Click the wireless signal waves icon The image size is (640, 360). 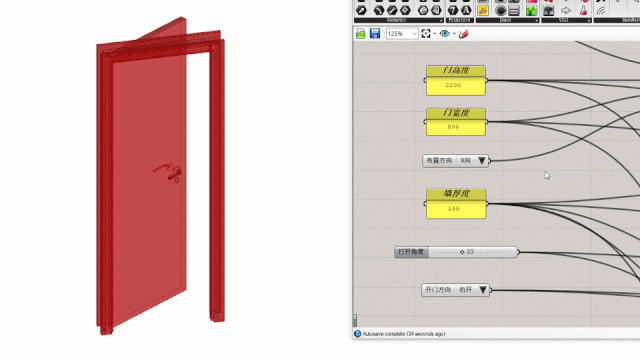pos(601,11)
